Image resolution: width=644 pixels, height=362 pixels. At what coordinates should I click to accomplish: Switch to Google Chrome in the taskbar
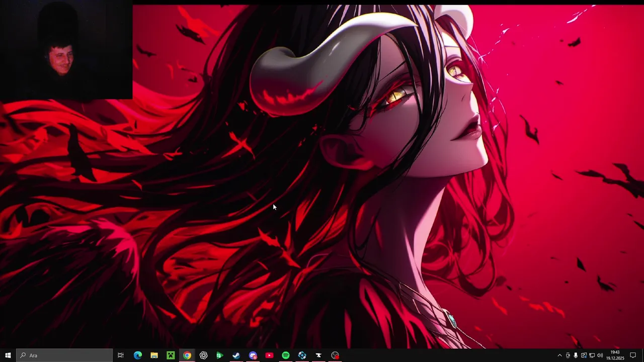(187, 355)
